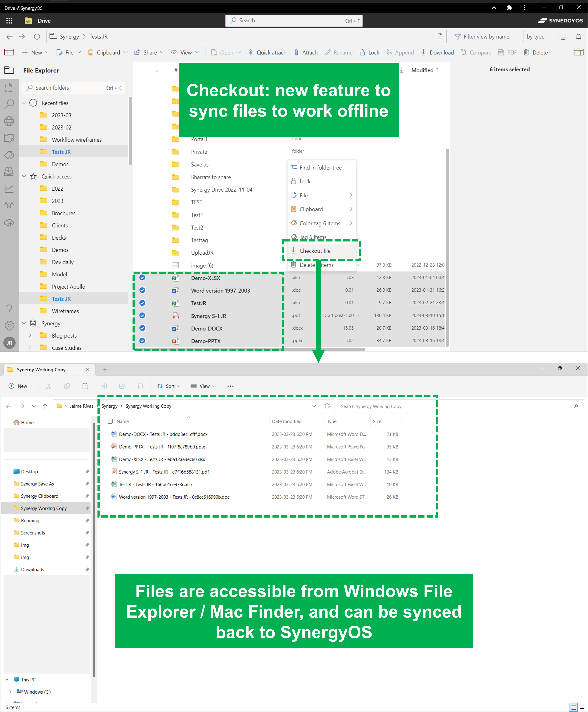This screenshot has width=588, height=712.
Task: Select Find in folder tree menu item
Action: pos(322,167)
